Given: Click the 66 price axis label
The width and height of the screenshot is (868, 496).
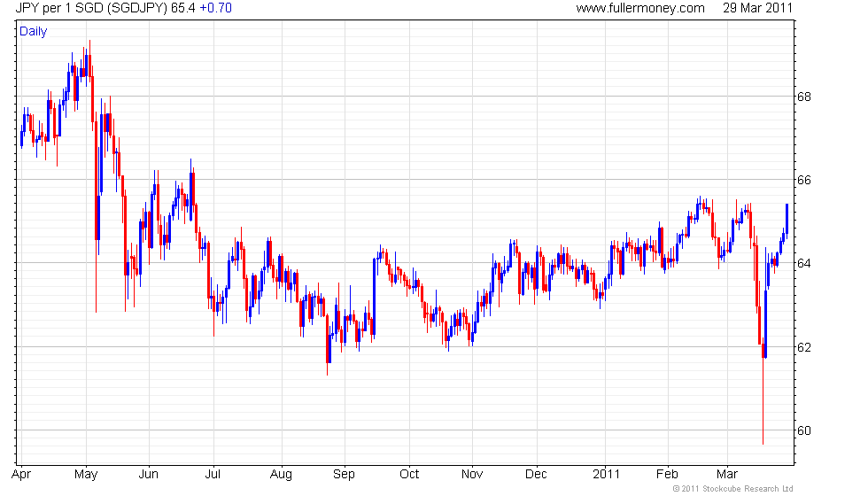Looking at the screenshot, I should click(804, 180).
